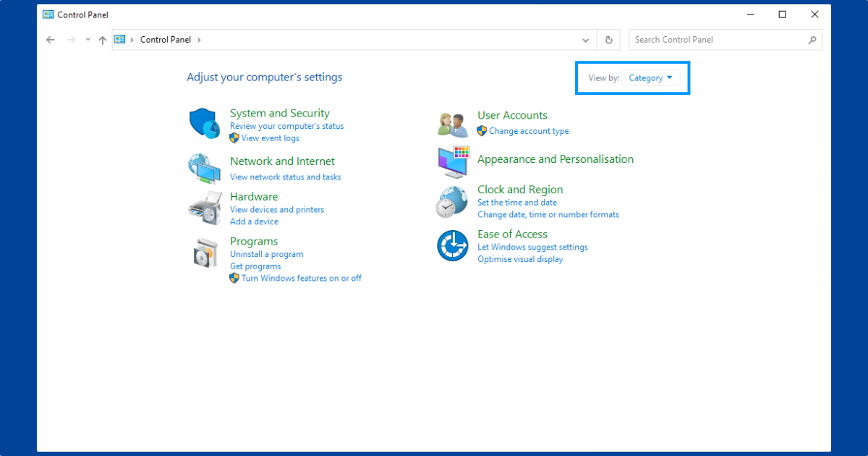Click the Programs disc icon
The height and width of the screenshot is (456, 868).
point(205,253)
